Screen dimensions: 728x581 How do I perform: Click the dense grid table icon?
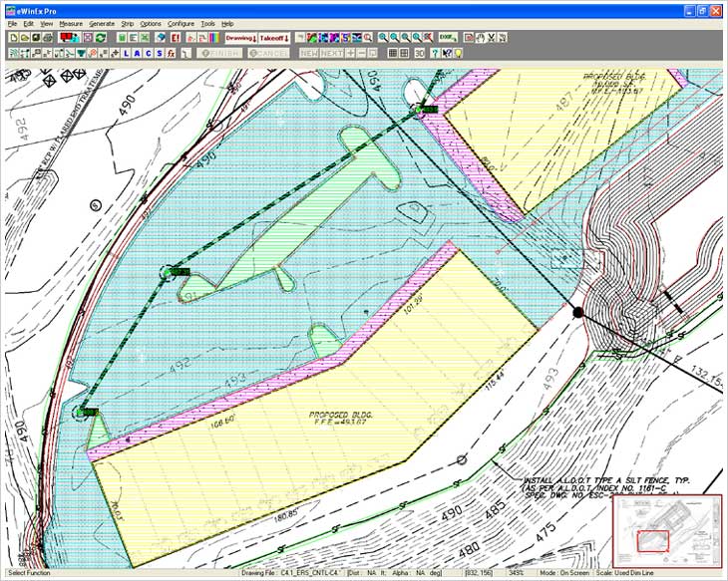click(393, 53)
